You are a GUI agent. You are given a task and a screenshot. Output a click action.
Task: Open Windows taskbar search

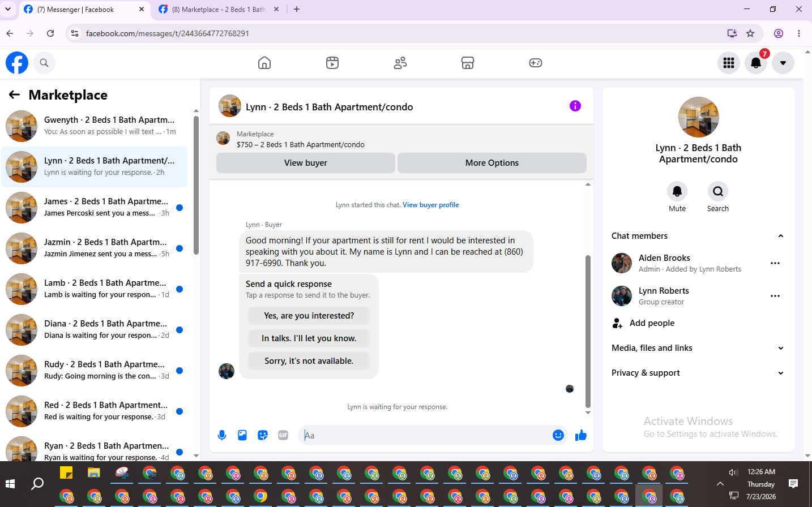(37, 484)
